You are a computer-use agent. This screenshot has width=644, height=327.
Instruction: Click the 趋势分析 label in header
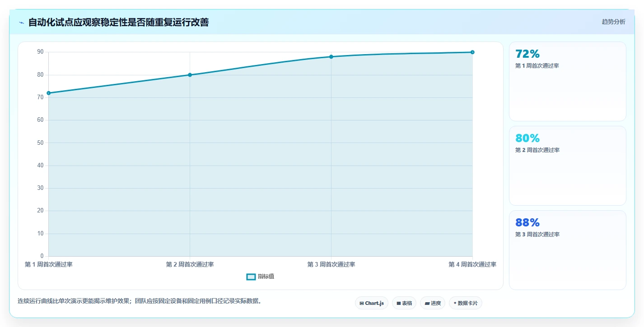pos(613,22)
